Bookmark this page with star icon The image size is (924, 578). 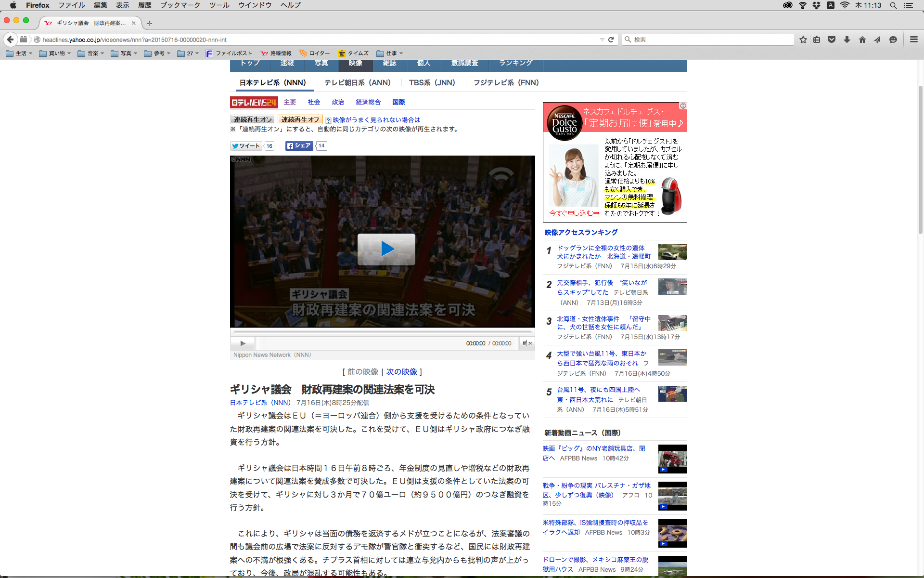pos(803,39)
